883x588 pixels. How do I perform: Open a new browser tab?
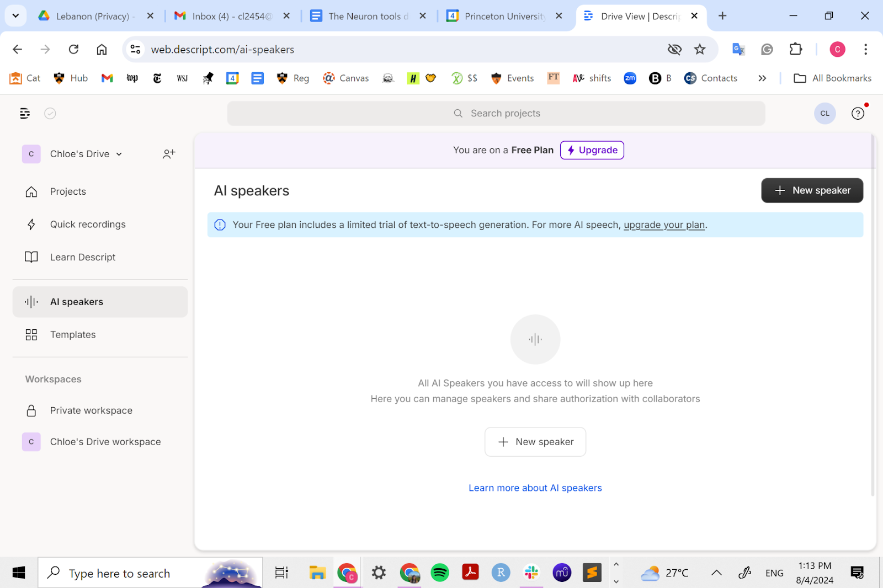722,16
